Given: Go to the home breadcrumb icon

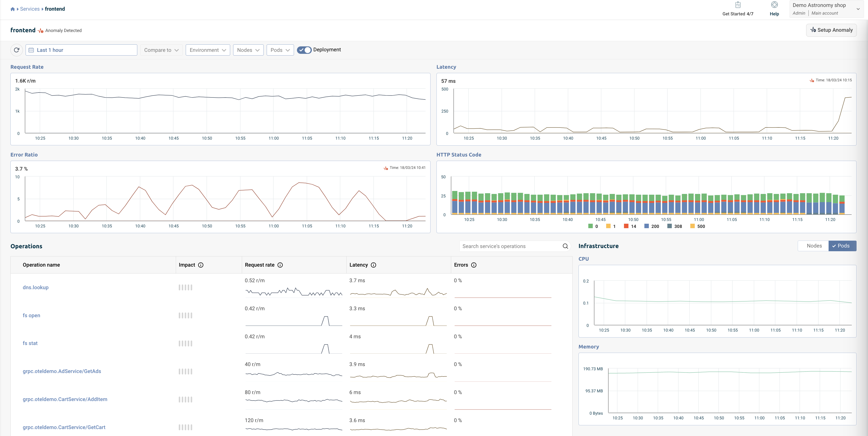Looking at the screenshot, I should tap(13, 9).
